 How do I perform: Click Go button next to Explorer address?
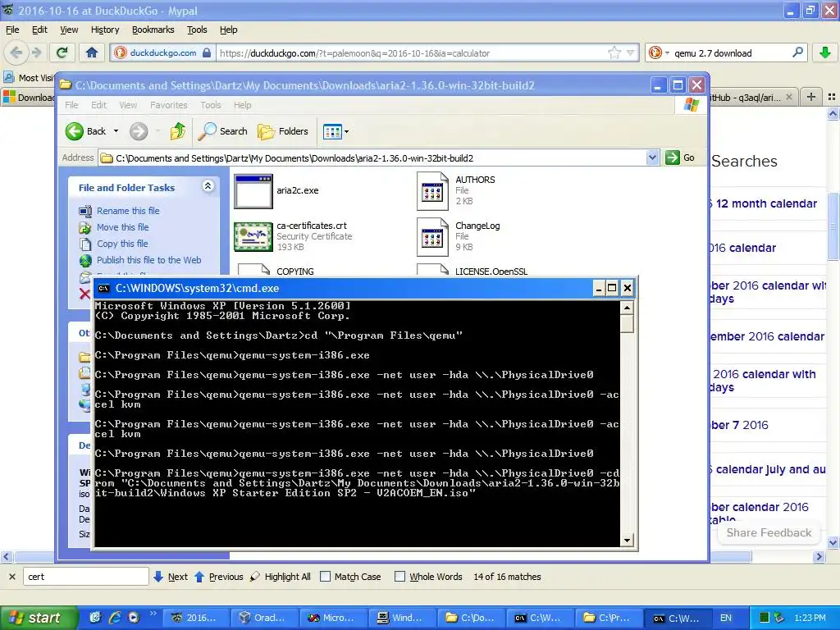(680, 157)
